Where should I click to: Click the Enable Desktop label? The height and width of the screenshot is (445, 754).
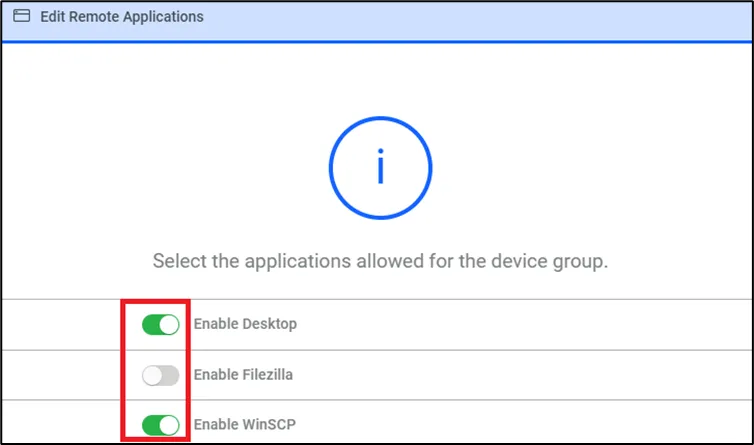[245, 324]
